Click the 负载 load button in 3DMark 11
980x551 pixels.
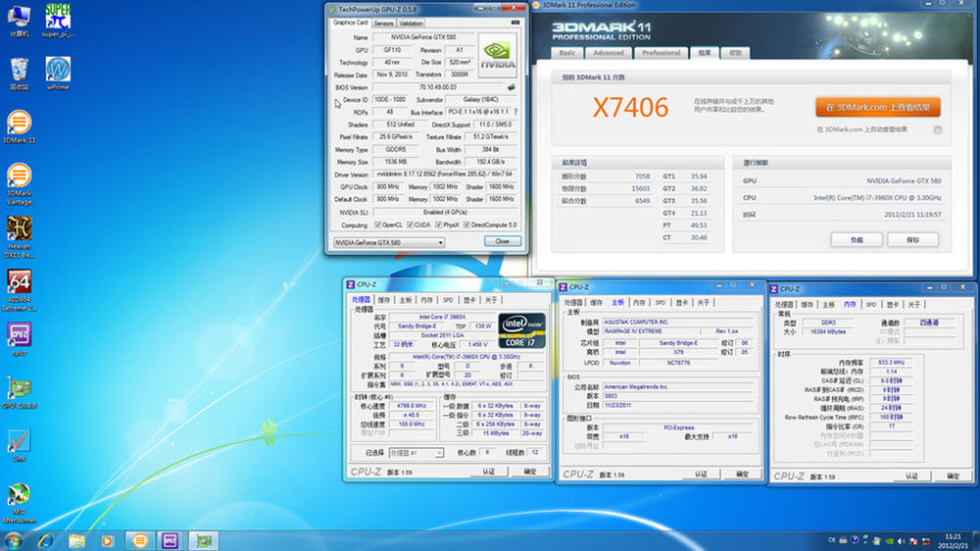(857, 239)
